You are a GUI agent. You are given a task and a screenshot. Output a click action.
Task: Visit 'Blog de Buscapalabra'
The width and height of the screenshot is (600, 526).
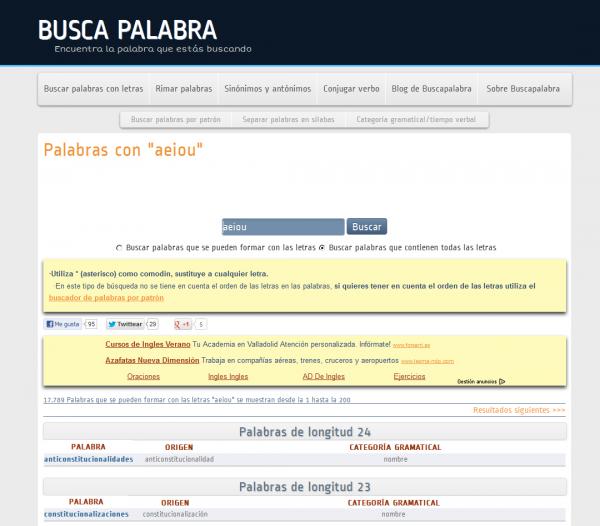pos(432,89)
